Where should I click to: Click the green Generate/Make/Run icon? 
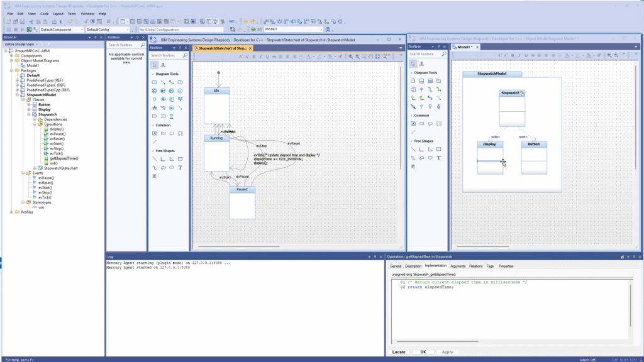click(x=29, y=30)
